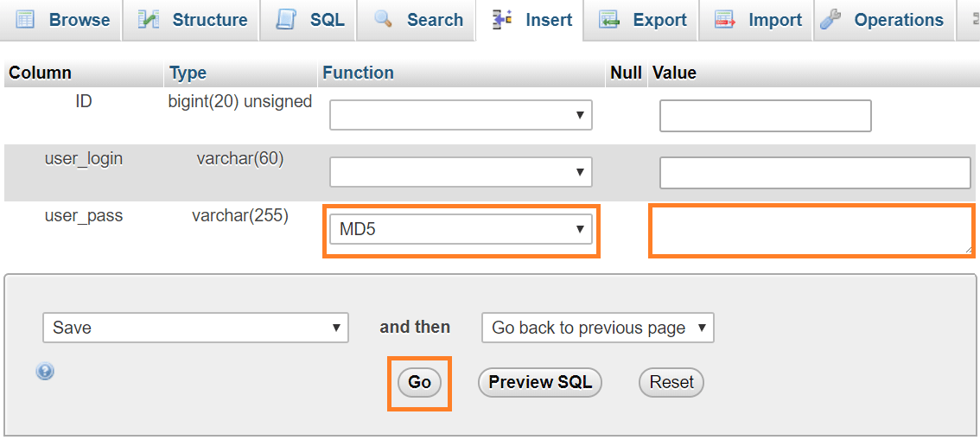
Task: Open the Operations tab
Action: 884,20
